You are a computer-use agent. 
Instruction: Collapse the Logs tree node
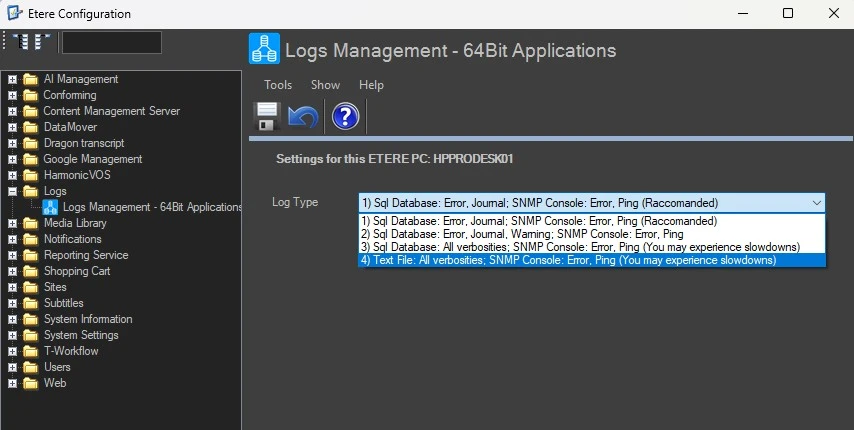click(12, 191)
